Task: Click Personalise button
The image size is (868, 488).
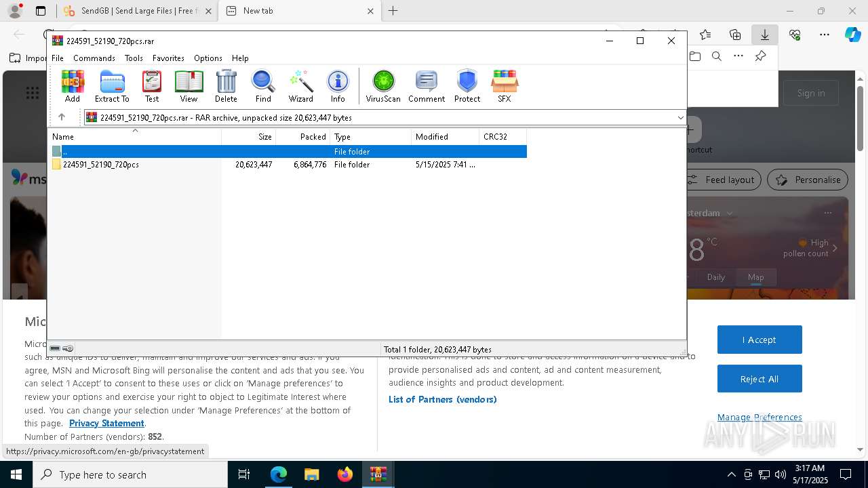Action: tap(808, 180)
